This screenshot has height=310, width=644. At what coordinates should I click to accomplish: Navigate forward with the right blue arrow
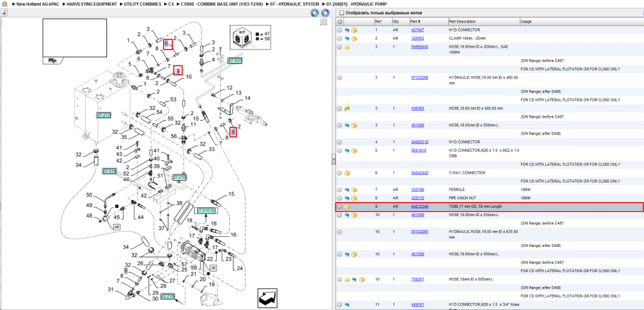coord(325,13)
